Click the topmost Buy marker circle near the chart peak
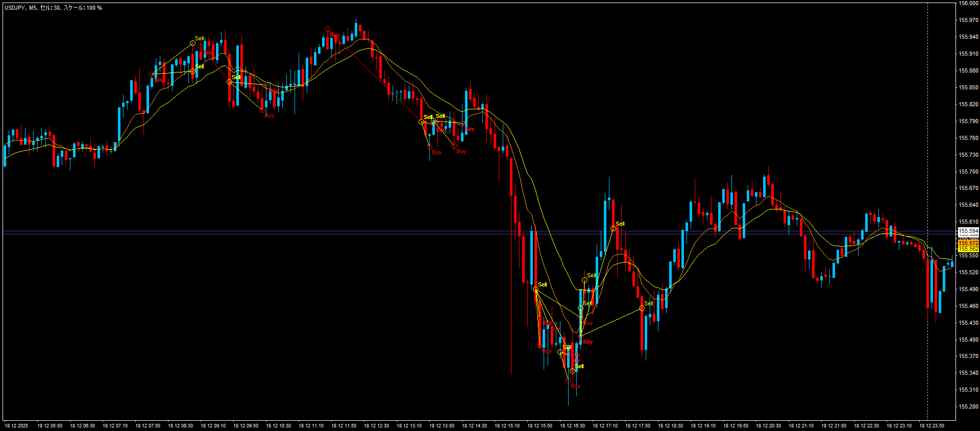The image size is (980, 431). (327, 30)
